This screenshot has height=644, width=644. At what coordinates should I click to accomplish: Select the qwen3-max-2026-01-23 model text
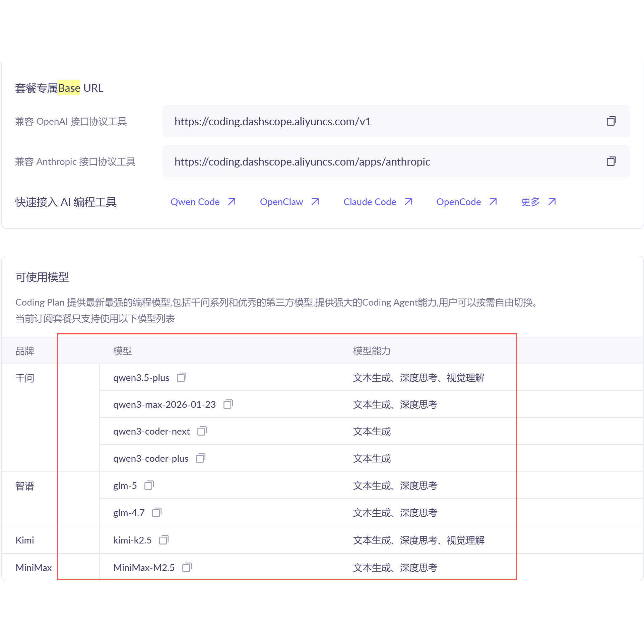pos(165,404)
